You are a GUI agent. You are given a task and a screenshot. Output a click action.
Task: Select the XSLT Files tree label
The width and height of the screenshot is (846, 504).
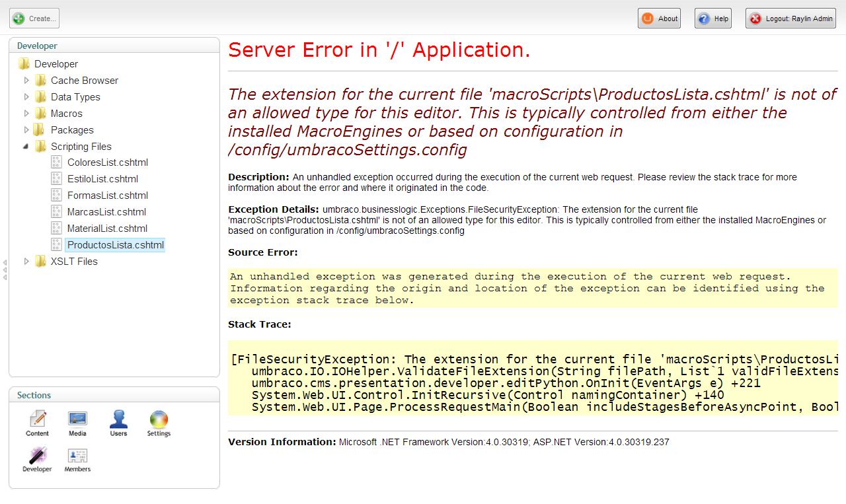tap(74, 261)
